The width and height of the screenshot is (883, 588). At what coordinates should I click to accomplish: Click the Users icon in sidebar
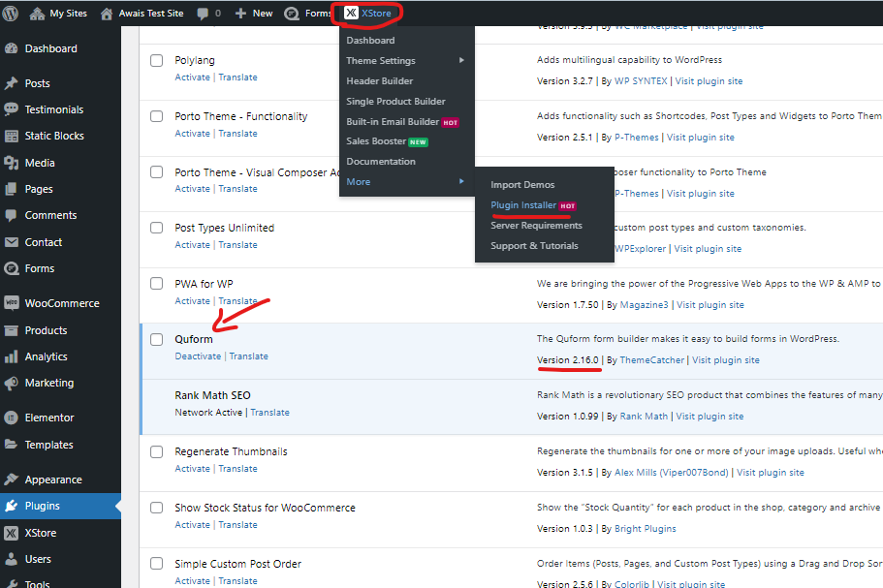coord(12,559)
